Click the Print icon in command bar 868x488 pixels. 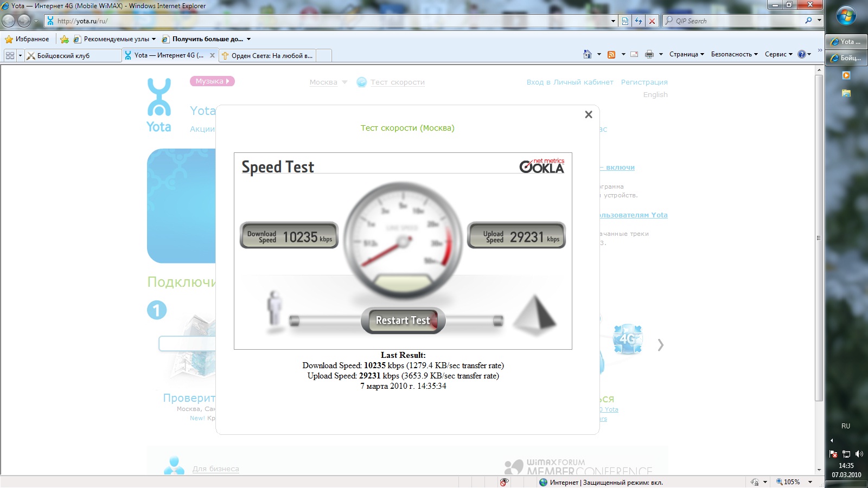[649, 54]
